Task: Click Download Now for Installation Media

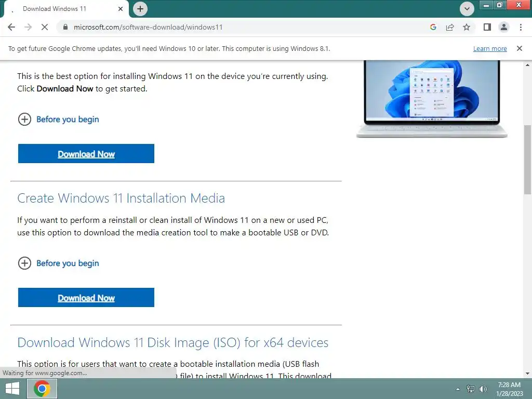Action: tap(86, 298)
